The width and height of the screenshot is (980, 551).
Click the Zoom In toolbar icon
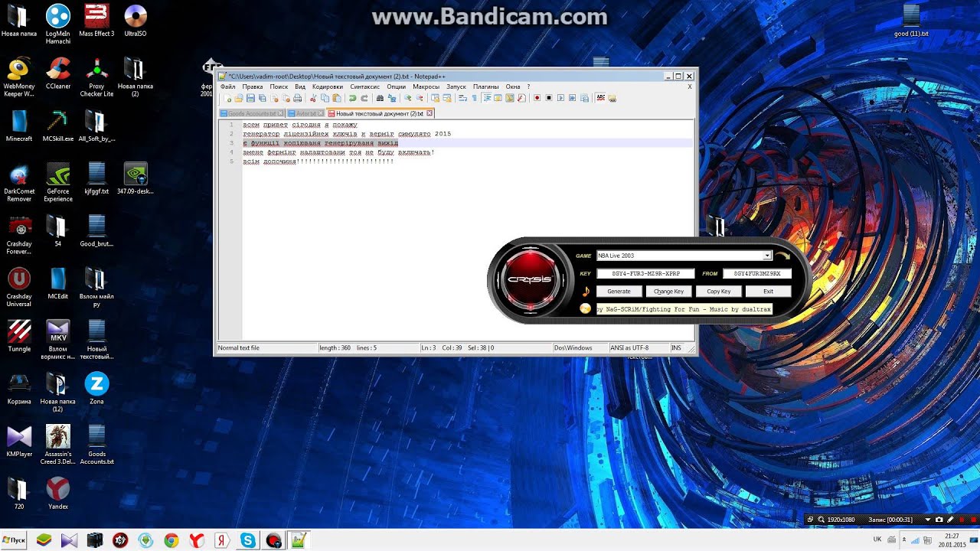[408, 98]
